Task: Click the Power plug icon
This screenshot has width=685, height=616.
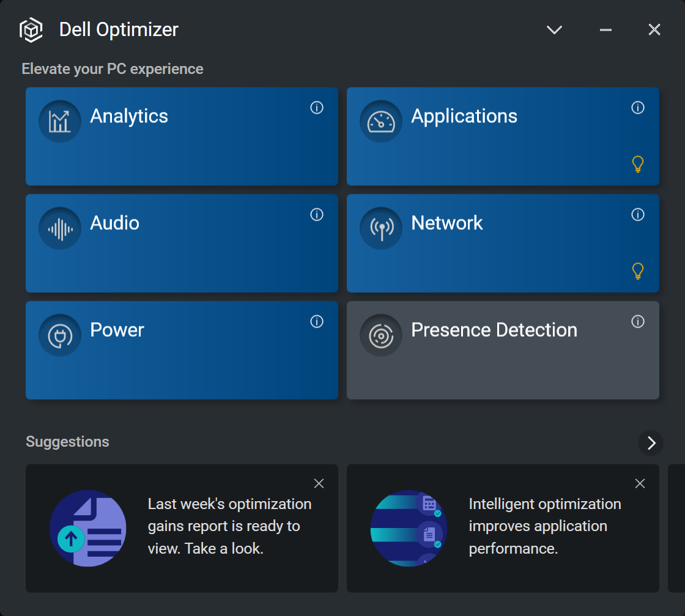Action: pos(60,335)
